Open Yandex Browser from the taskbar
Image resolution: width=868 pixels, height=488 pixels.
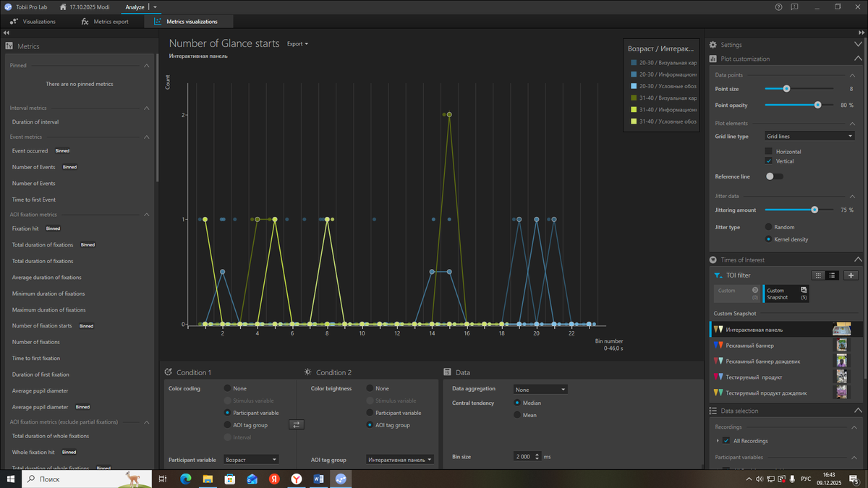tap(297, 479)
